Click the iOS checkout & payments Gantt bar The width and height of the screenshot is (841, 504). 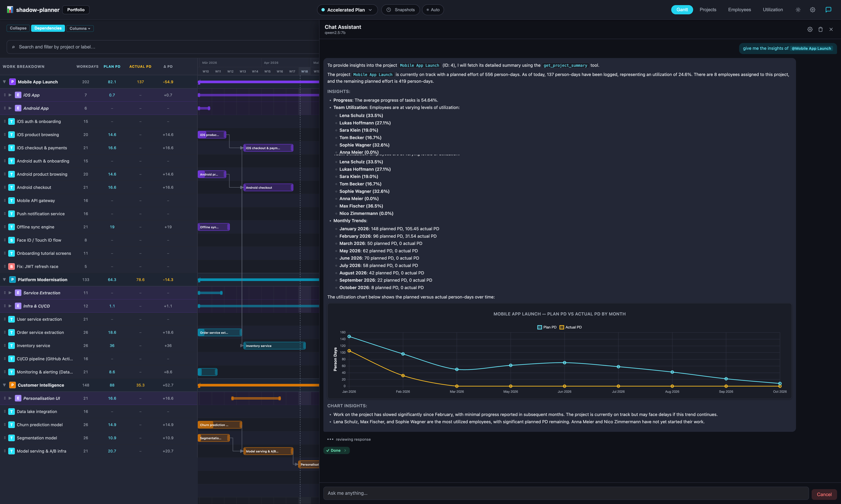coord(268,148)
